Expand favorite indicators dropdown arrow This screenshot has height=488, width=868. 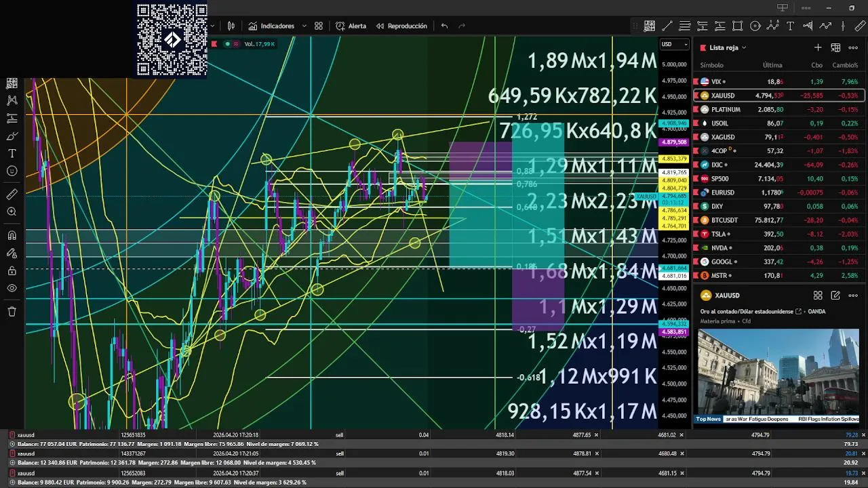pos(304,26)
